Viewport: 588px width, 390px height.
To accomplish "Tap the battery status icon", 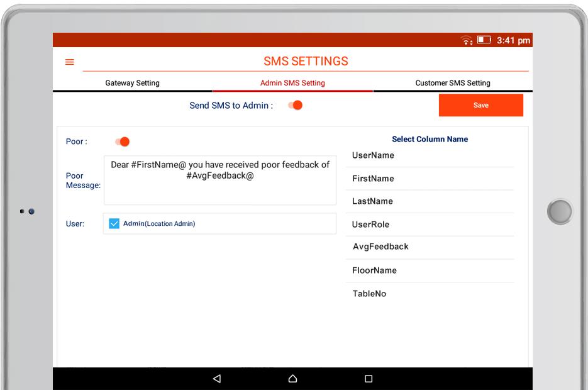I will coord(484,40).
